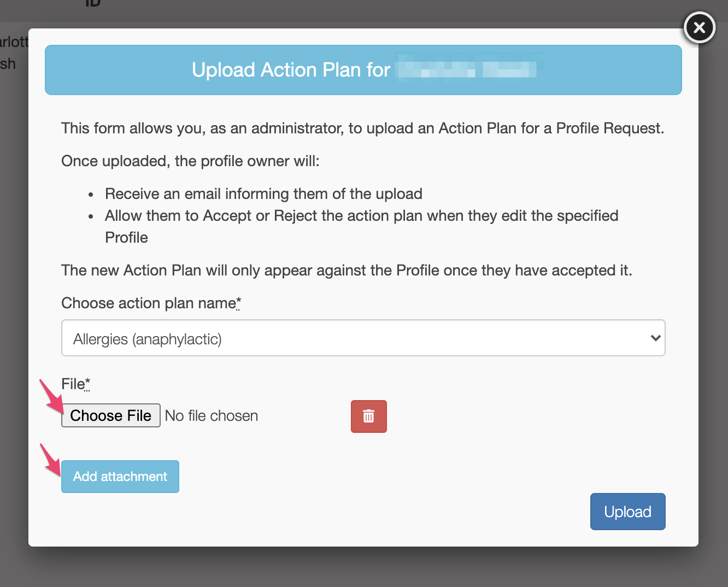Click the 'Accept or Reject' bullet text
Image resolution: width=728 pixels, height=587 pixels.
[x=361, y=216]
